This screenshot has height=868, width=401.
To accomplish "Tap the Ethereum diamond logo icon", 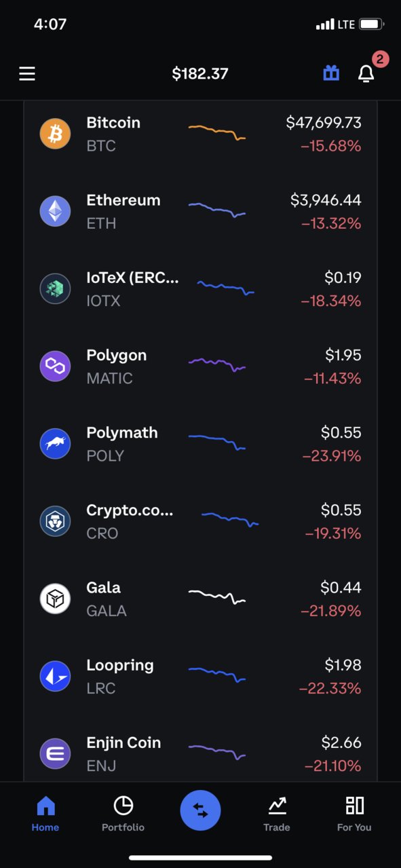I will click(x=55, y=211).
